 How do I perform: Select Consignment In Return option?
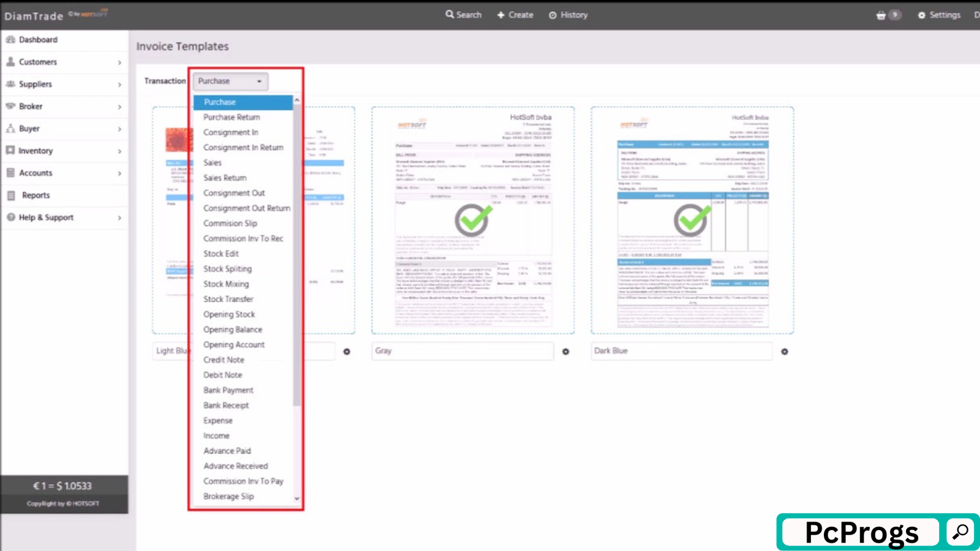point(243,148)
